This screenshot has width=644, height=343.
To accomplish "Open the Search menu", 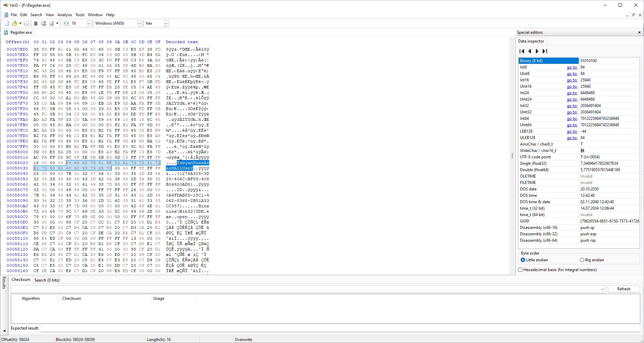I will 36,15.
